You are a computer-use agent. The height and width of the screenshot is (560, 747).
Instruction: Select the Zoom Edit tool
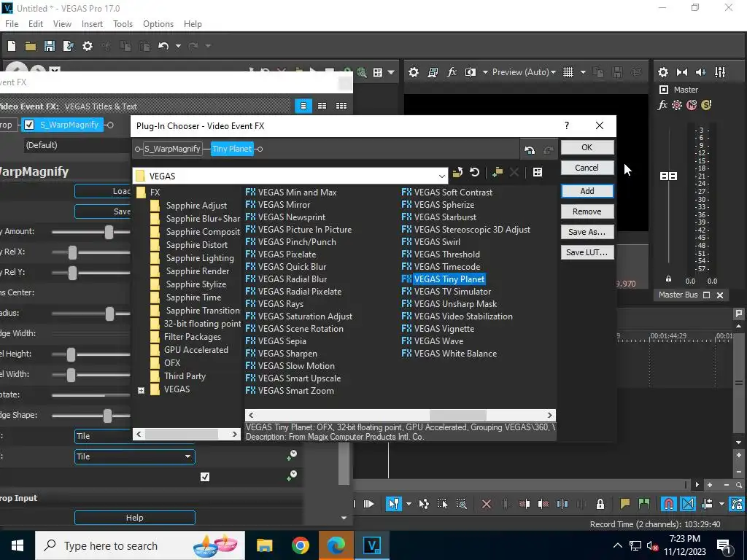(x=461, y=504)
